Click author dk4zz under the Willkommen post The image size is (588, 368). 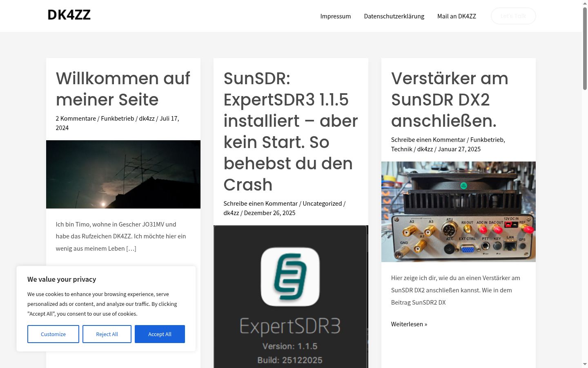tap(147, 118)
